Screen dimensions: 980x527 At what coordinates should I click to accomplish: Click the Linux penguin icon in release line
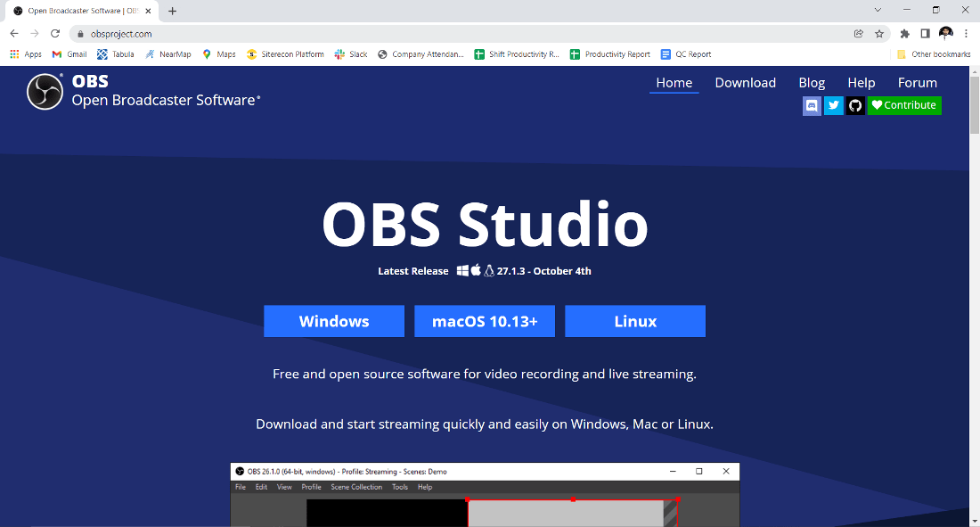[488, 270]
